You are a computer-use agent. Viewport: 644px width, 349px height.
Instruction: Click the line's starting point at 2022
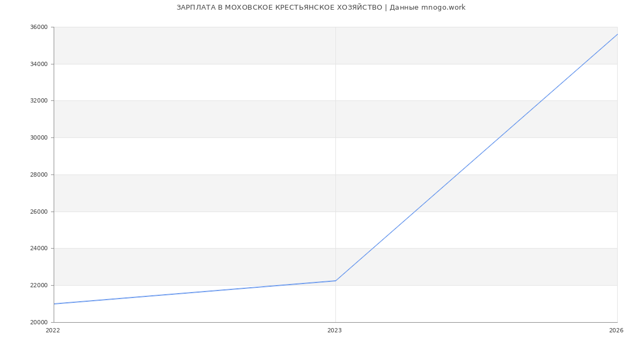tap(54, 304)
